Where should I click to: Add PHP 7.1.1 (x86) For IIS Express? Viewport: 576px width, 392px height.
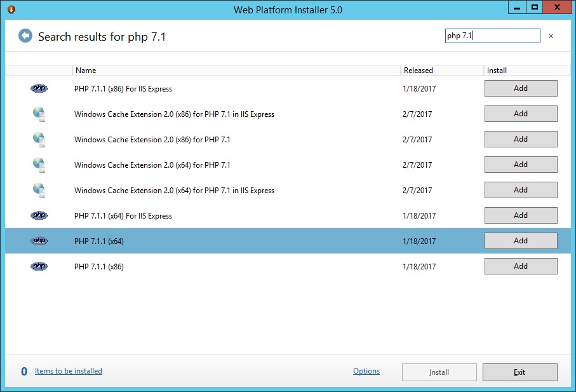[521, 88]
